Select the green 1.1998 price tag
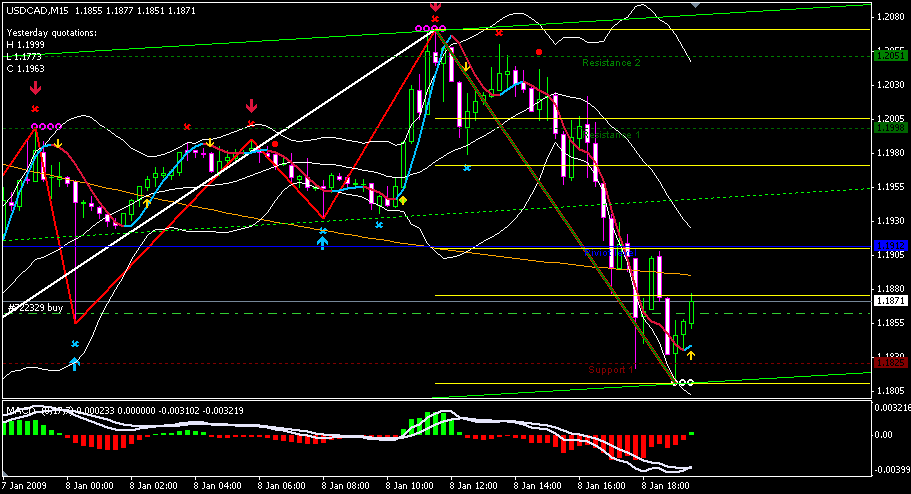Screen dimensions: 911x494 pyautogui.click(x=889, y=128)
